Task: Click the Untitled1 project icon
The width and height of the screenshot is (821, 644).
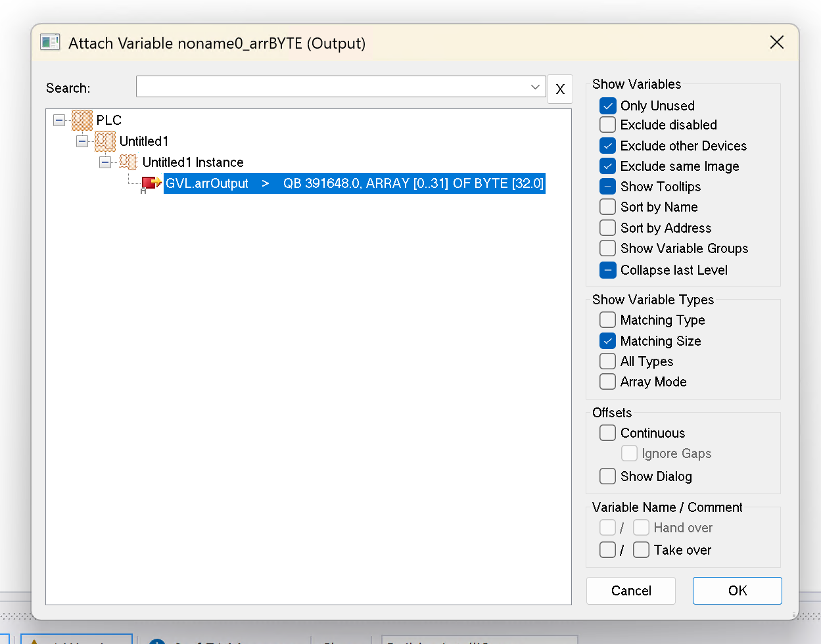Action: 105,141
